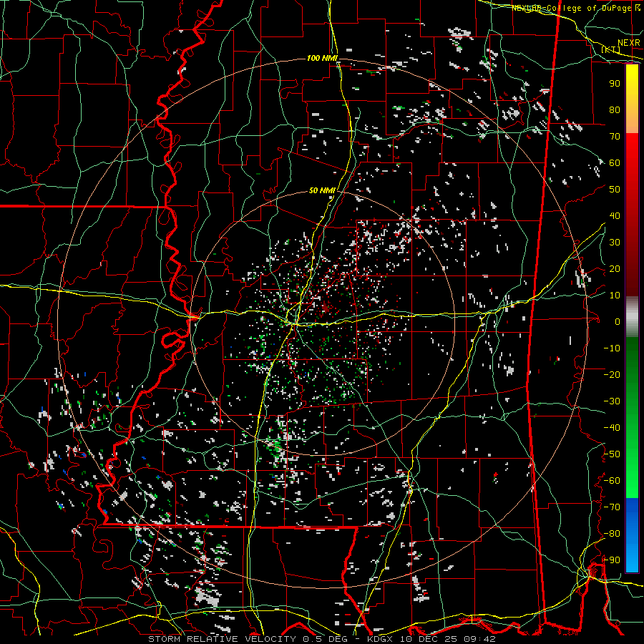Click the 30 value on the velocity scale

click(x=615, y=243)
